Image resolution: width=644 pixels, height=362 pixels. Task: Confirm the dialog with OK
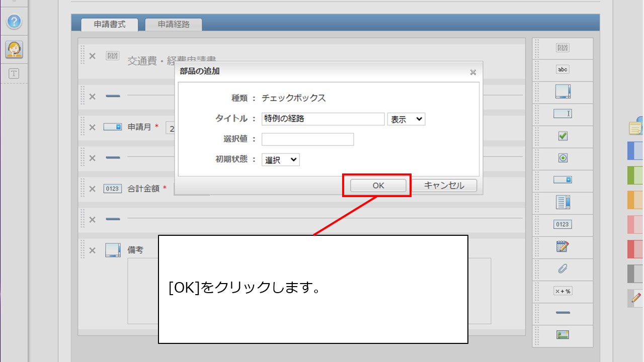(x=378, y=186)
